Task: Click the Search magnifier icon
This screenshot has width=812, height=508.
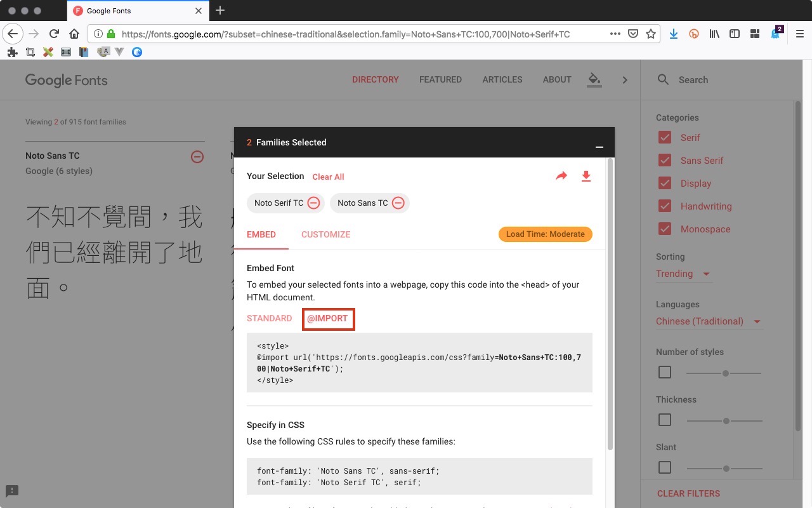Action: (663, 79)
